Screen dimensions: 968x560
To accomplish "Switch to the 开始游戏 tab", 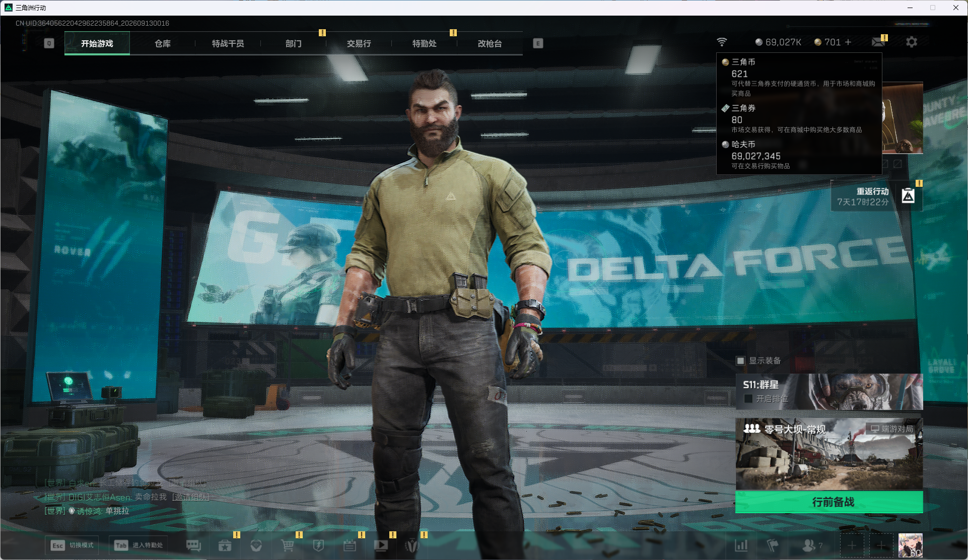I will coord(97,43).
